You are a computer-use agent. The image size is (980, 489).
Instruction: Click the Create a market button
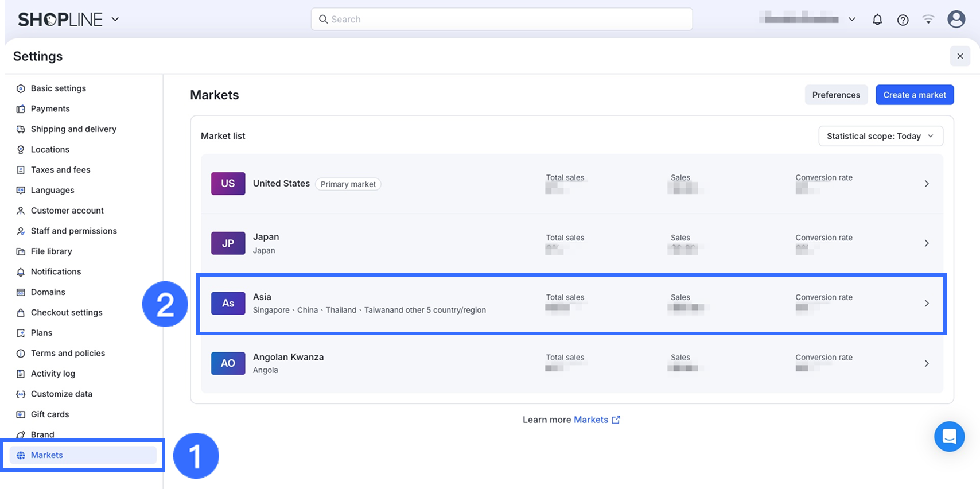coord(914,95)
